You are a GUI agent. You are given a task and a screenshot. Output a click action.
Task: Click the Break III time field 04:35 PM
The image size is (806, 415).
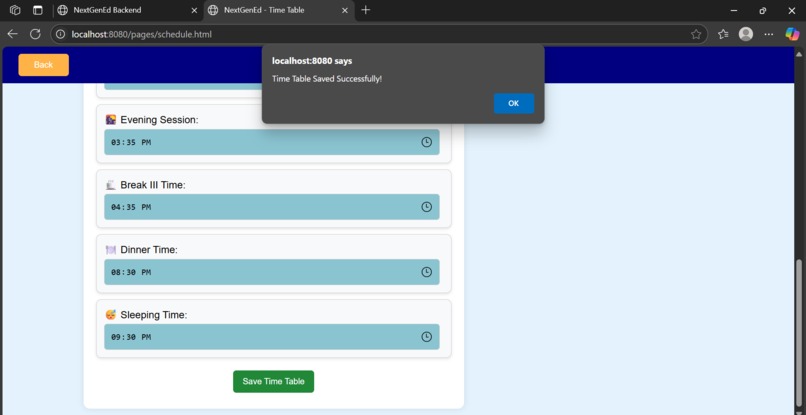pos(271,207)
